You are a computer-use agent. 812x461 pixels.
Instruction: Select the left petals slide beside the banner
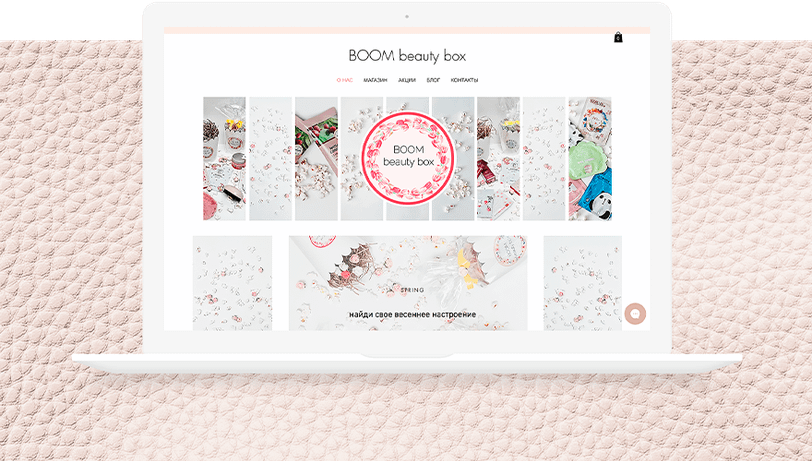pos(233,283)
